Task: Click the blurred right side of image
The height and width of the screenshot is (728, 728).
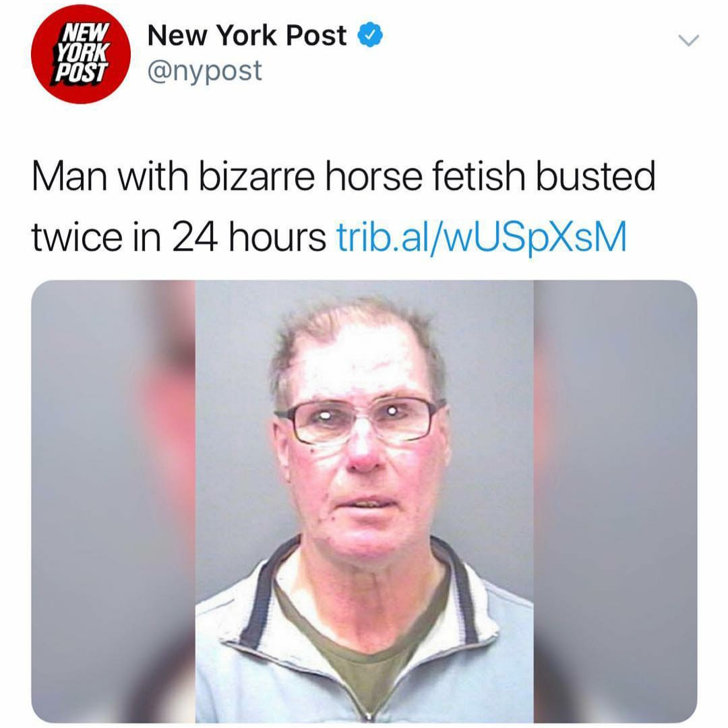Action: (x=615, y=502)
